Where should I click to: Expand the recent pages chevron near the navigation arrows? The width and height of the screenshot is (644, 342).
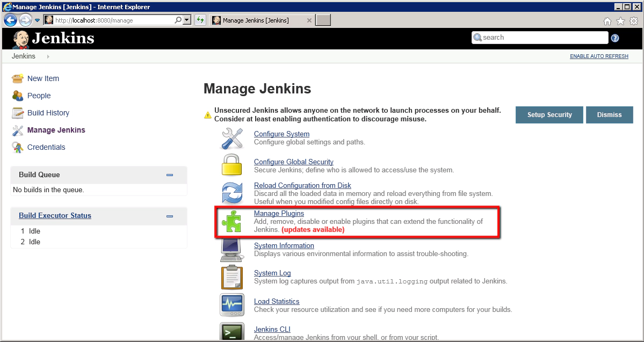pos(37,20)
